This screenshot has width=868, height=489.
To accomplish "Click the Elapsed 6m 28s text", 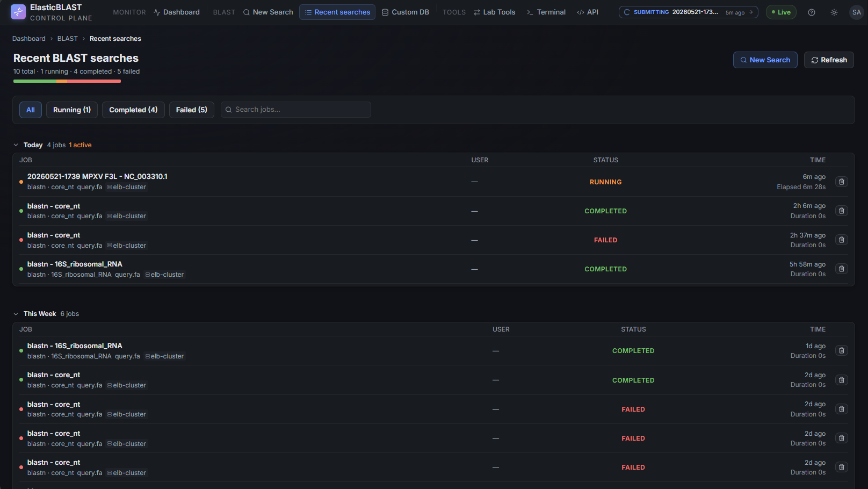I will click(801, 187).
